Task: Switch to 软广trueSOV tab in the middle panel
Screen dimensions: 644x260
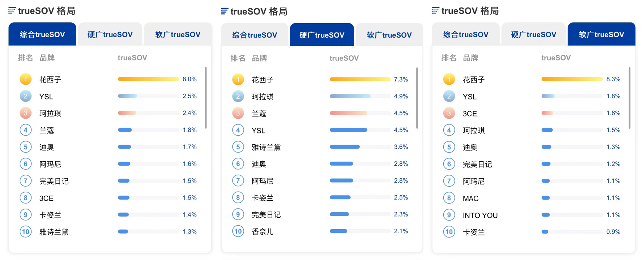Action: point(389,35)
